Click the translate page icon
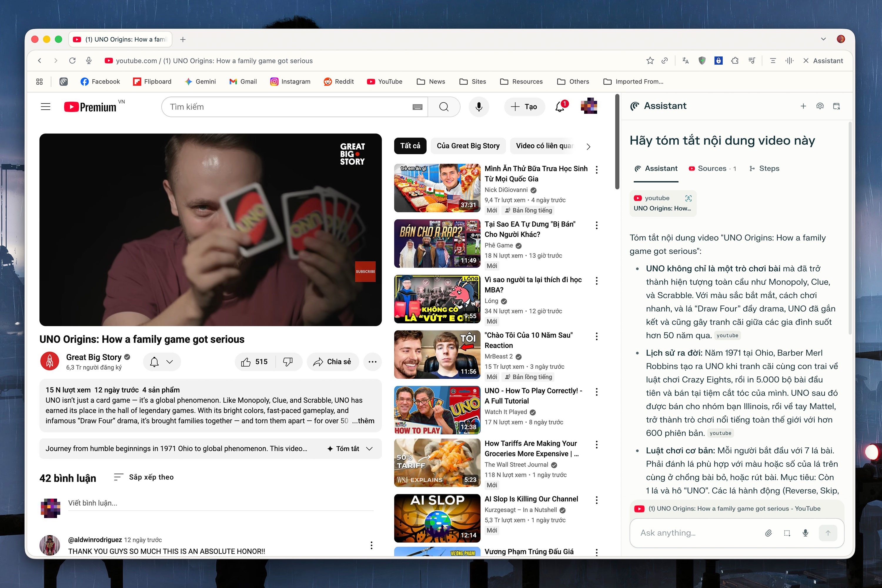This screenshot has height=588, width=882. tap(686, 61)
